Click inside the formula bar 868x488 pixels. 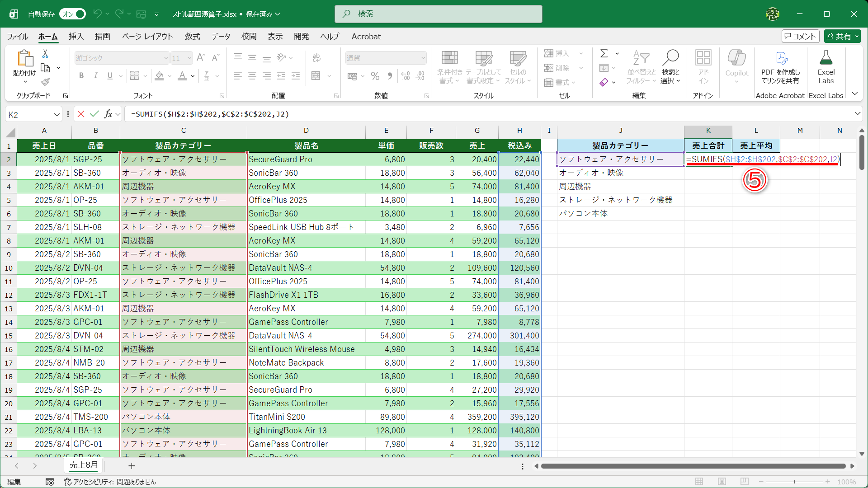click(316, 114)
